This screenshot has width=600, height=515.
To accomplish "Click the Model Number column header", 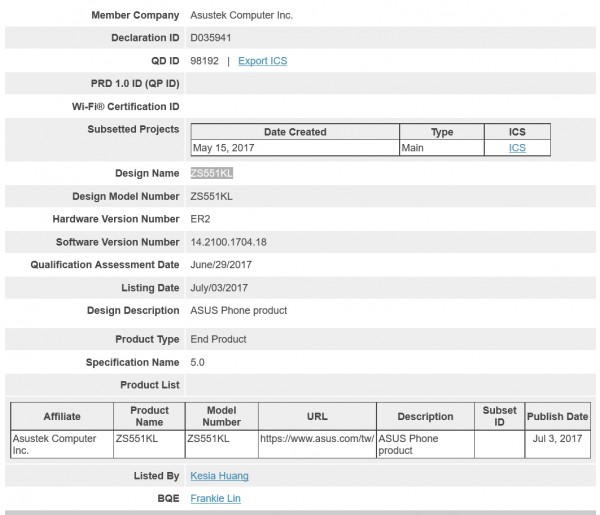I will tap(222, 416).
